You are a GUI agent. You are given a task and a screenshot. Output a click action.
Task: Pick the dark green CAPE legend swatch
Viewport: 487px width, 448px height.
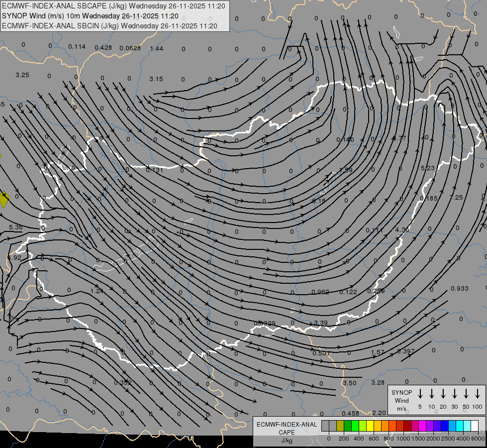tap(348, 426)
